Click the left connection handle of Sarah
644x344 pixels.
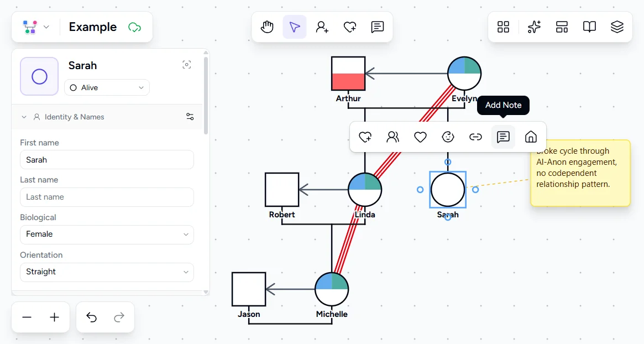tap(420, 190)
